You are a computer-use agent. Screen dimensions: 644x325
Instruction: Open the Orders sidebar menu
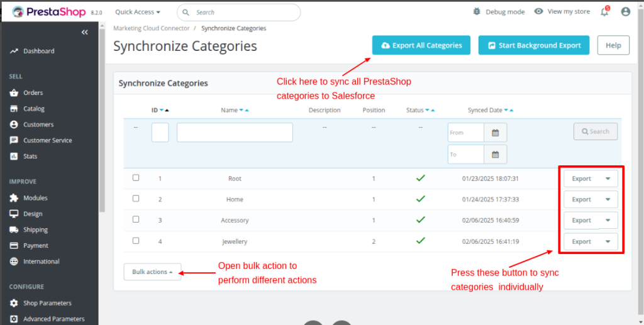click(x=33, y=93)
